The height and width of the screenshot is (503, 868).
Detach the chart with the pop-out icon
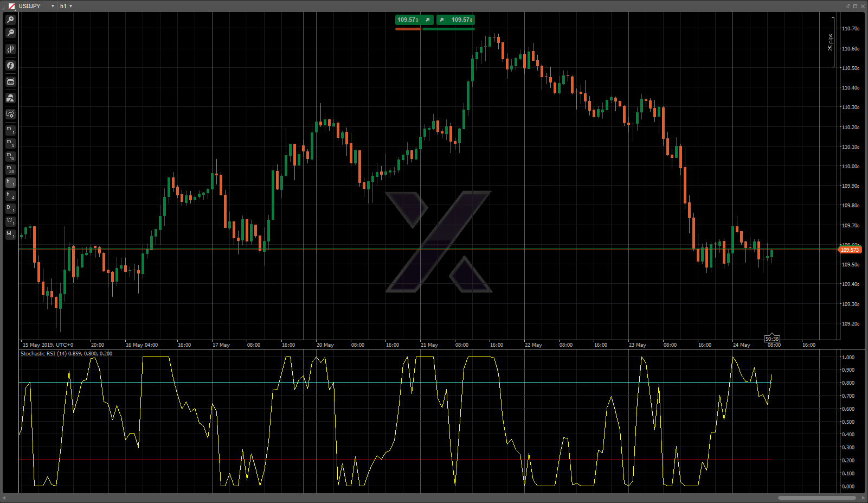(x=847, y=6)
